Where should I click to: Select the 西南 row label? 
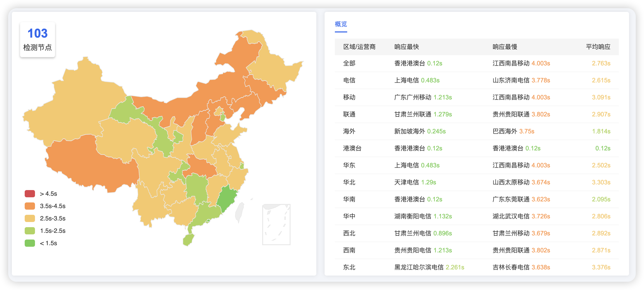tap(349, 250)
